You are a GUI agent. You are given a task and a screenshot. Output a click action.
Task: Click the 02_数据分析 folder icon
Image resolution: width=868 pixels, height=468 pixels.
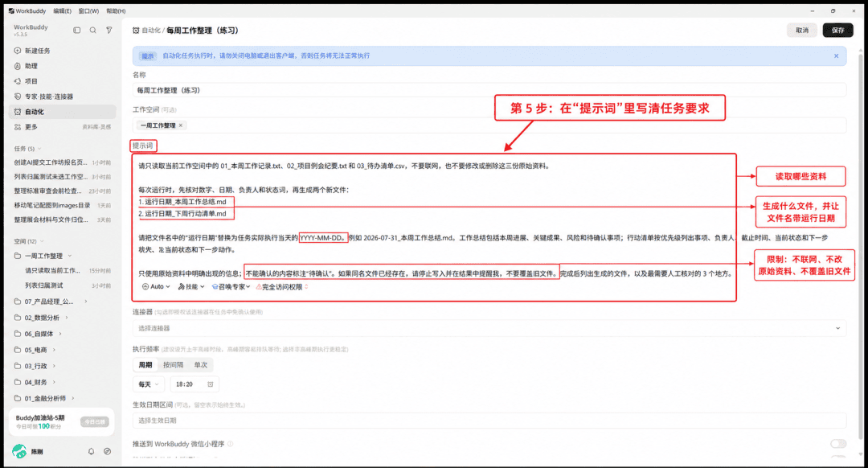18,318
